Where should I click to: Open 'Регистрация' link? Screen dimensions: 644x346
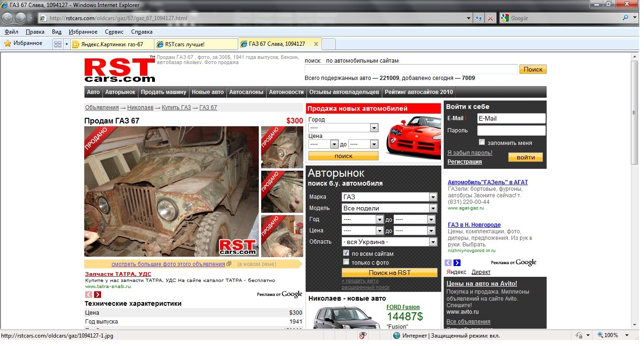(x=464, y=162)
